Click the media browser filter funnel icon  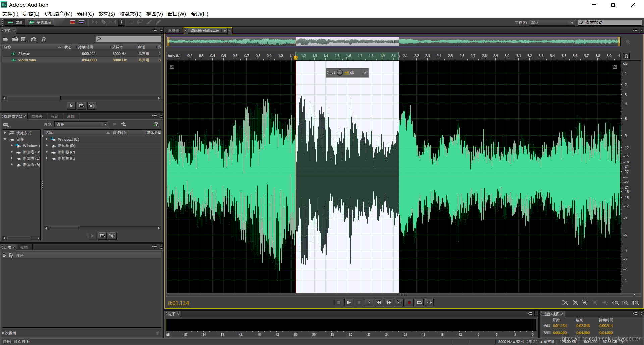[156, 124]
